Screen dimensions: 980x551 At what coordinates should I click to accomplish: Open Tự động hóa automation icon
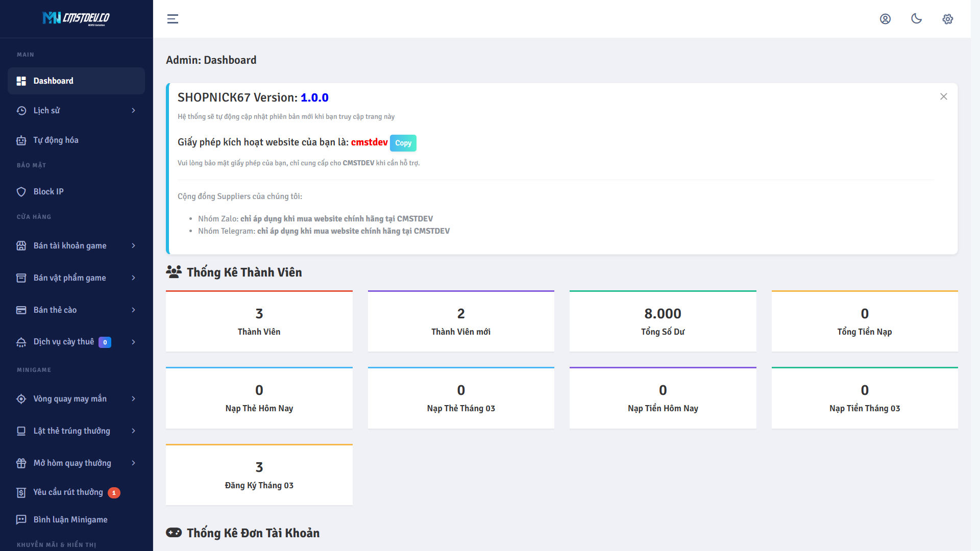(21, 140)
